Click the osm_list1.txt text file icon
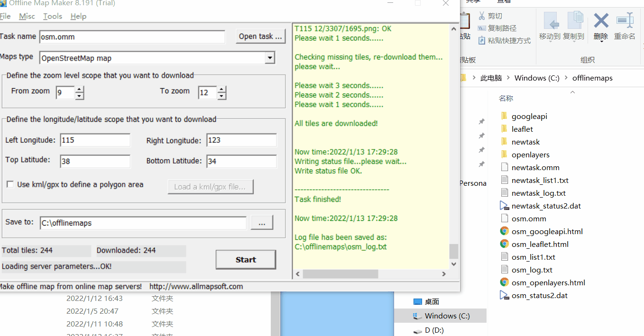644x336 pixels. point(504,257)
